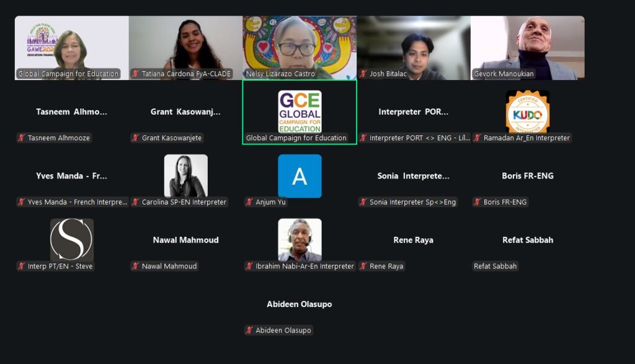This screenshot has height=364, width=635.
Task: Click Gevork Manoukian's video feed
Action: coord(528,48)
